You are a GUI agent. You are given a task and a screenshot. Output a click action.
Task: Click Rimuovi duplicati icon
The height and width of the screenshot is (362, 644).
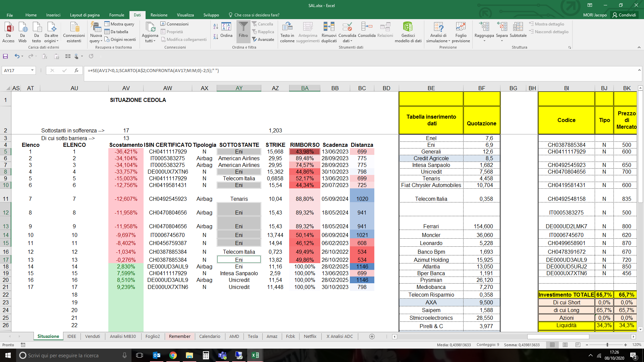329,27
